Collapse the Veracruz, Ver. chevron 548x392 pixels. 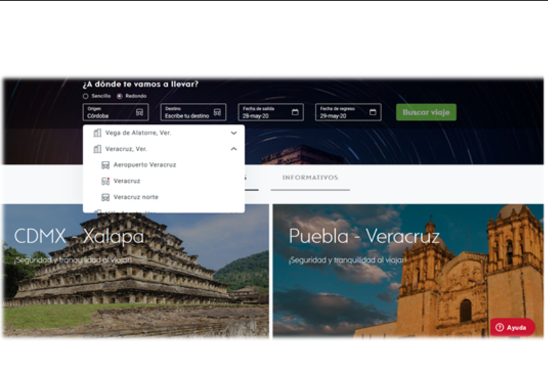(234, 149)
